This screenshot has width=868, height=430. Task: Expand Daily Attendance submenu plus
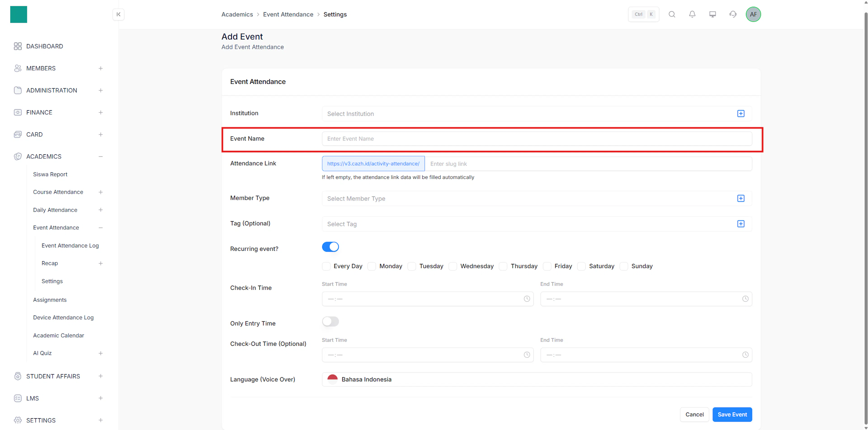(100, 210)
